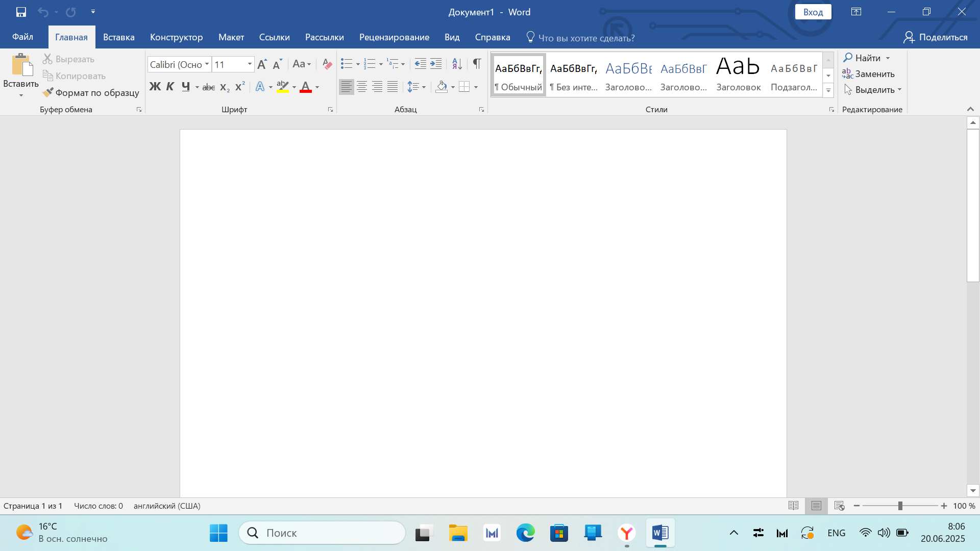Open the Font dialog launcher
The width and height of the screenshot is (980, 551).
[330, 110]
